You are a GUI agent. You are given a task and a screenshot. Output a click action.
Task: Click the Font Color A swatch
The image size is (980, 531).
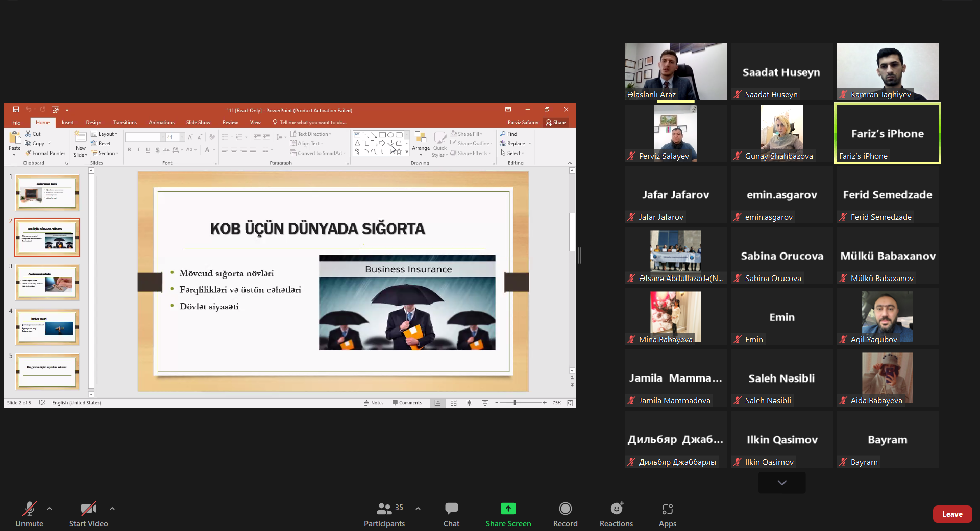pyautogui.click(x=207, y=150)
